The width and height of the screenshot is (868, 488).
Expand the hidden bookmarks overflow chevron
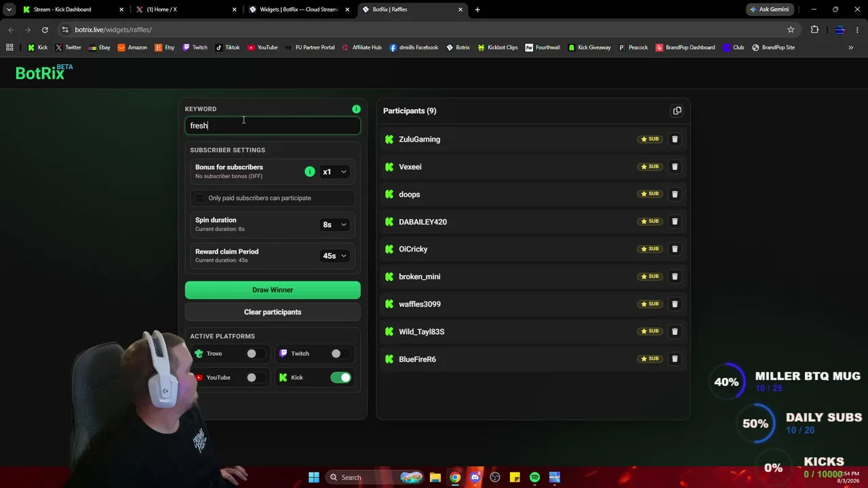(850, 47)
